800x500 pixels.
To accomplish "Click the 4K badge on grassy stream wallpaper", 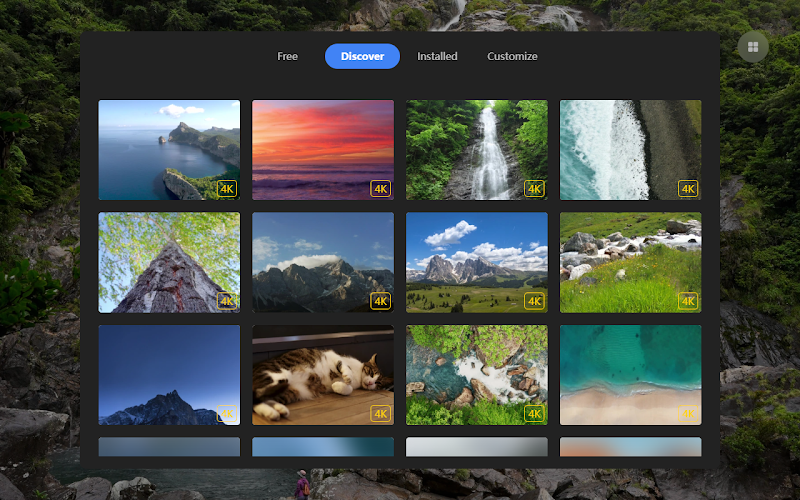I will click(688, 301).
